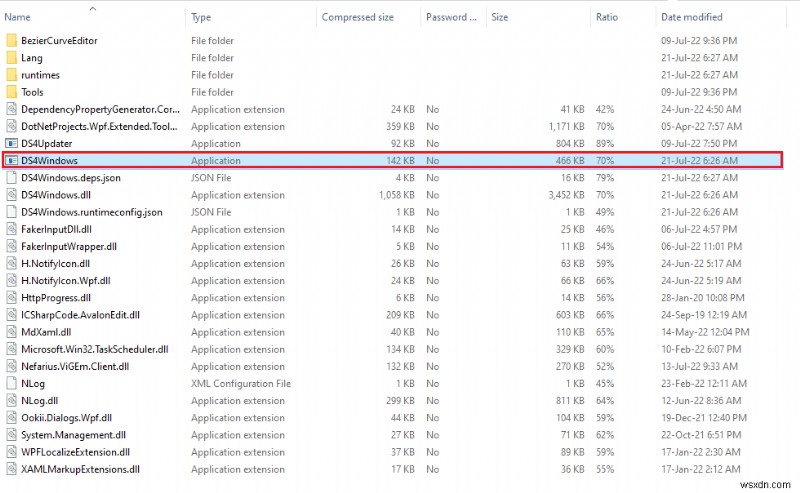The image size is (800, 493).
Task: Click the WPFLocalizeExtension.dll file icon
Action: [x=11, y=452]
